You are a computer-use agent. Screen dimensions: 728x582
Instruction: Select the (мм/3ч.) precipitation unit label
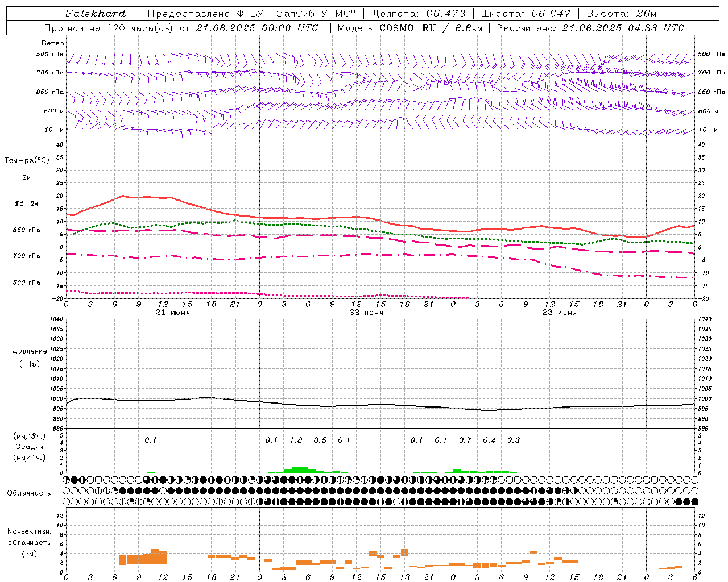[x=30, y=436]
